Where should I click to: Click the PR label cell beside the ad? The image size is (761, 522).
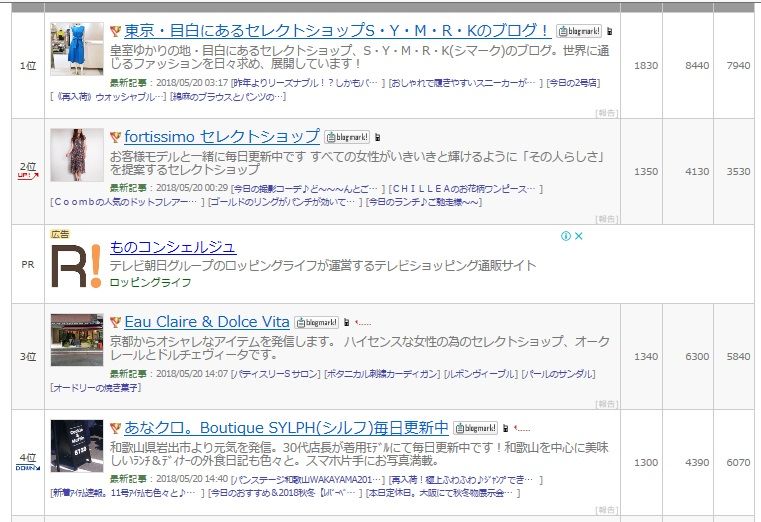(x=28, y=264)
